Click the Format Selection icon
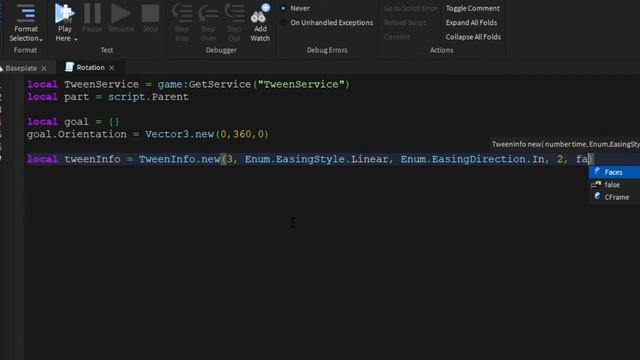Viewport: 640px width, 360px height. pyautogui.click(x=26, y=13)
